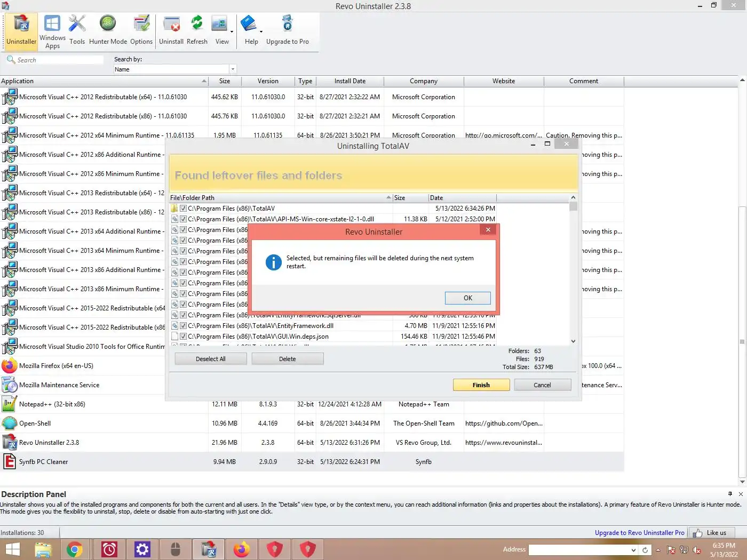Open the taskbar Address dropdown
Screen dimensions: 747x560
[633, 550]
